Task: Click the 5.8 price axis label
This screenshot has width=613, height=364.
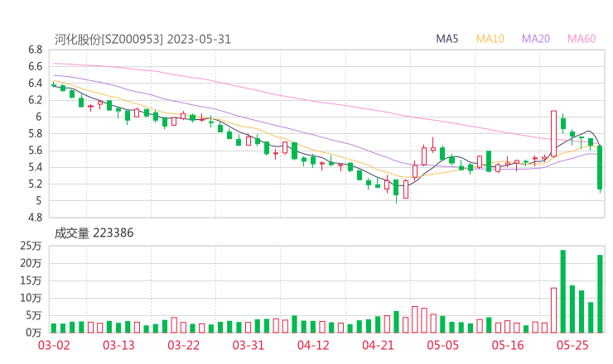Action: click(35, 133)
